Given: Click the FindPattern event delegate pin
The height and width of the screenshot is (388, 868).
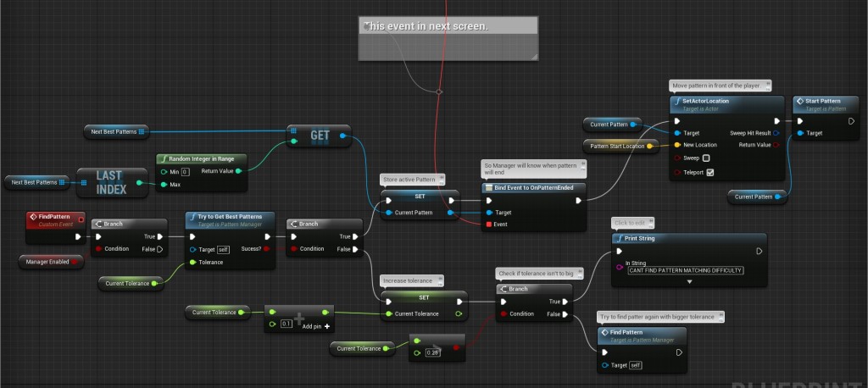Looking at the screenshot, I should point(81,219).
